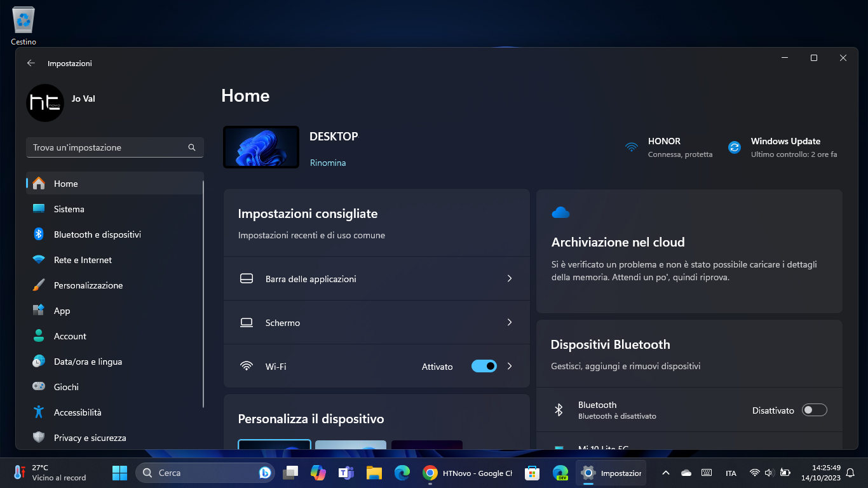The height and width of the screenshot is (488, 868).
Task: Click Rinomina link under DESKTOP
Action: click(x=328, y=163)
